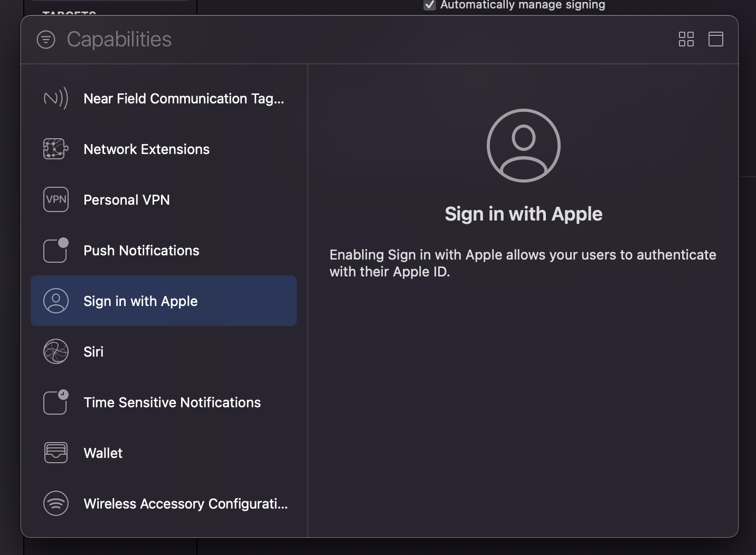Pick the Wallet capability label
The height and width of the screenshot is (555, 756).
(103, 453)
